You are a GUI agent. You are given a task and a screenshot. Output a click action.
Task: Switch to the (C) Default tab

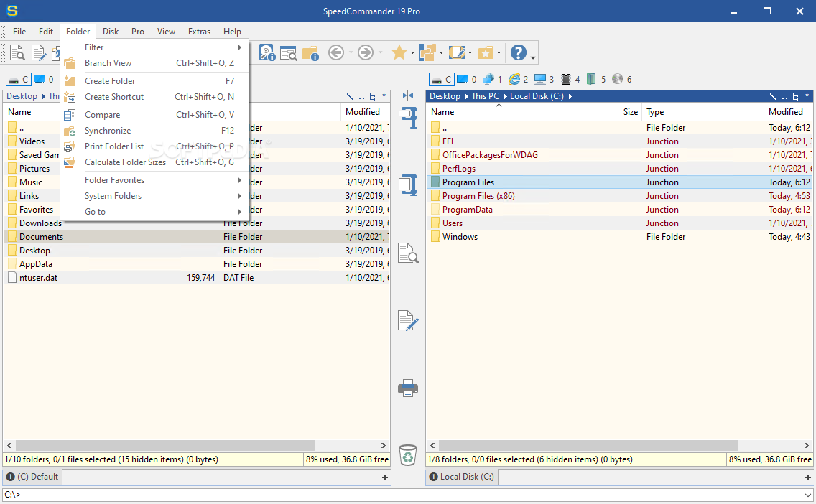[32, 477]
